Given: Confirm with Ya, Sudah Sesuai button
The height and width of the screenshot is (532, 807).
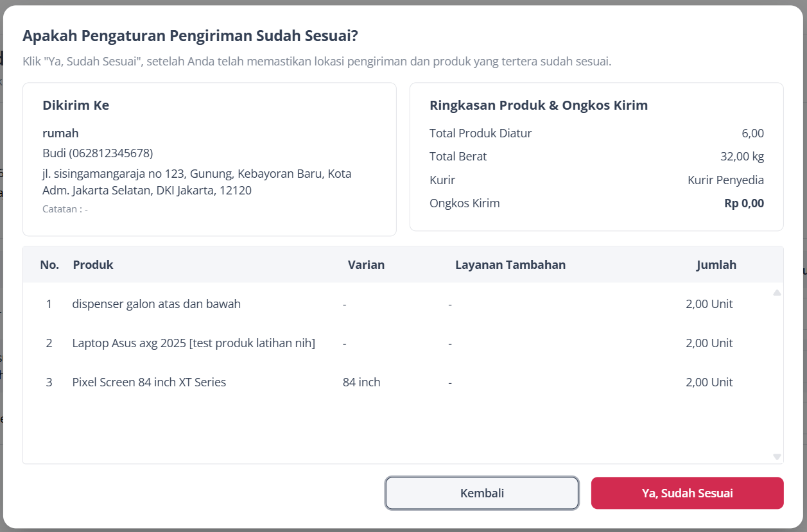Looking at the screenshot, I should tap(687, 493).
